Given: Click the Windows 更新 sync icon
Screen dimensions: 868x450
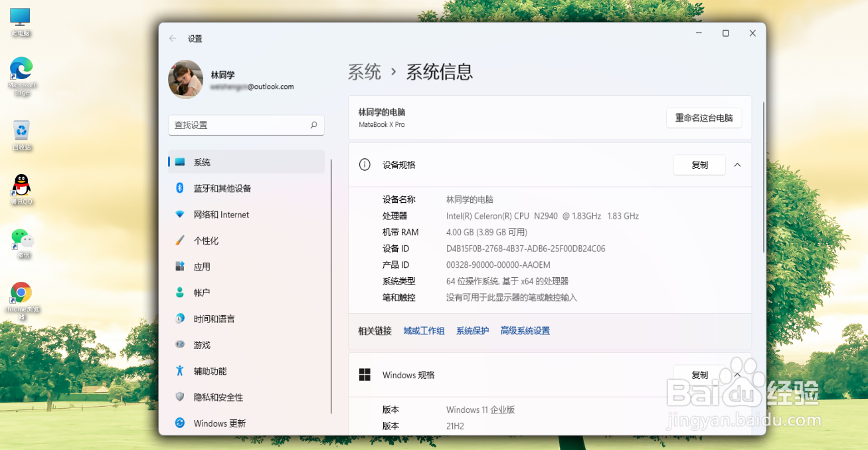Looking at the screenshot, I should (180, 423).
